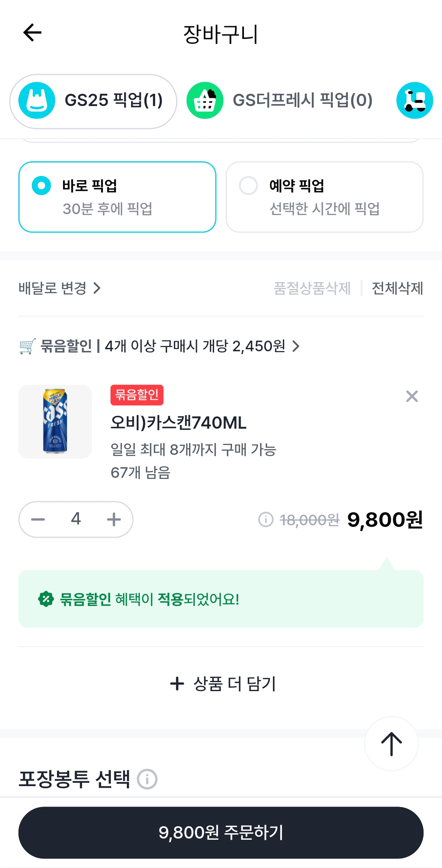Remove 카스캔740ML with the X icon
442x868 pixels.
412,396
